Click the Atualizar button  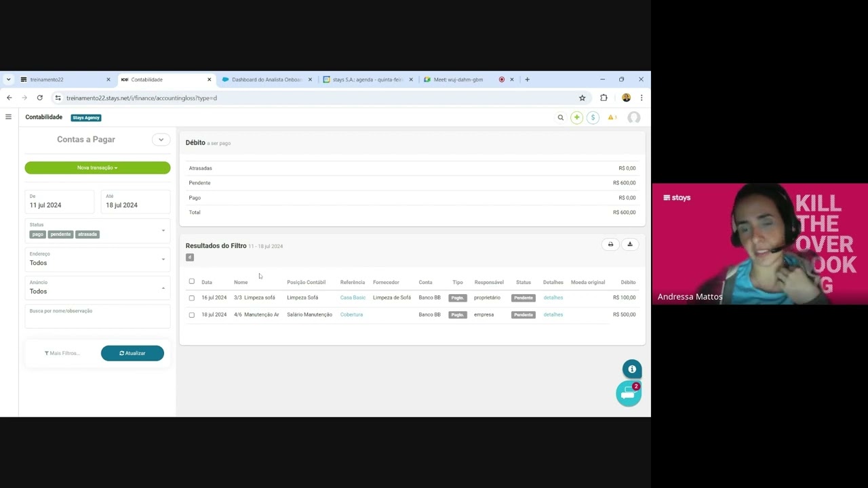[132, 353]
